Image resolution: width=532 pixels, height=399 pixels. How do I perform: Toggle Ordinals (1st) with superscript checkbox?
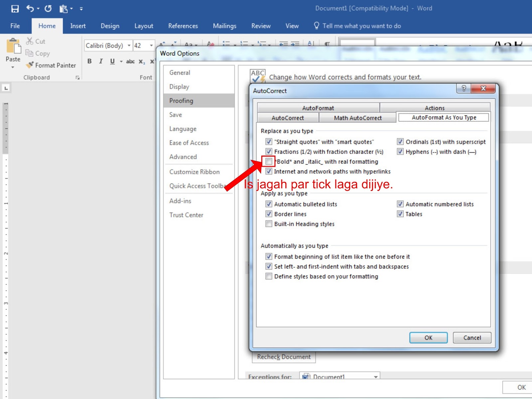[400, 142]
